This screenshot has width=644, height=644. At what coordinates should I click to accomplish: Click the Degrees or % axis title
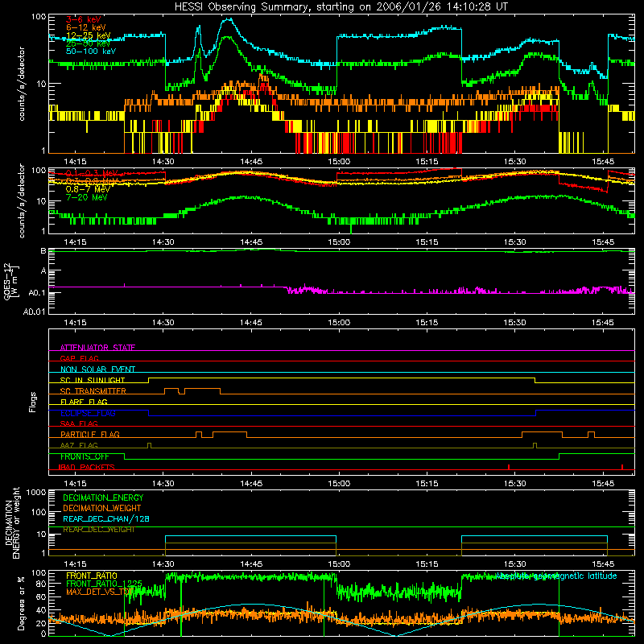click(21, 603)
